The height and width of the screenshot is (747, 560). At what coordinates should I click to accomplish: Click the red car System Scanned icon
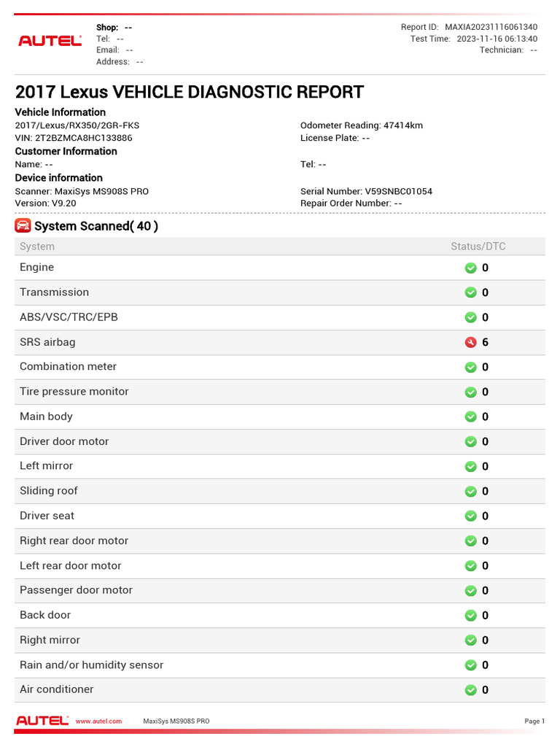click(23, 225)
